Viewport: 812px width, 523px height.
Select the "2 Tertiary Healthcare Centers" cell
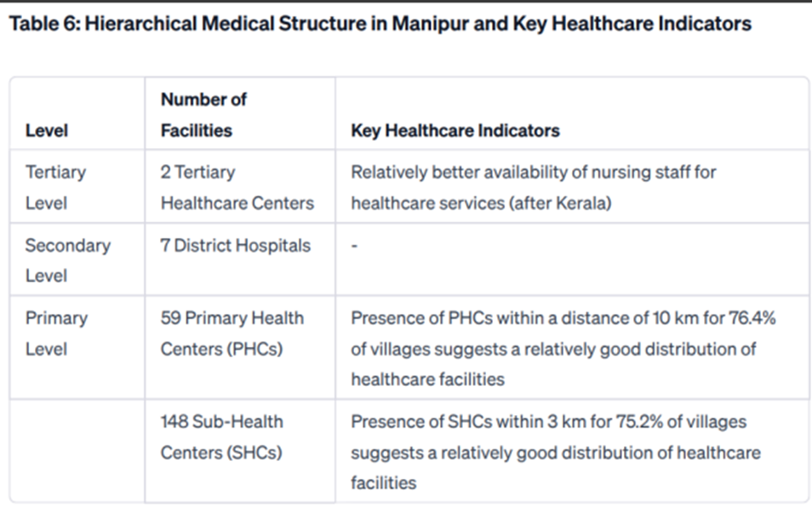point(237,187)
